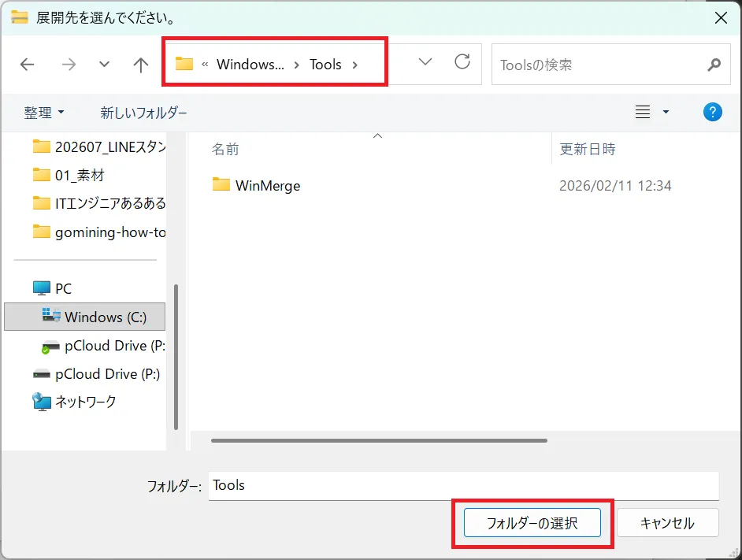This screenshot has height=560, width=742.
Task: Go up one folder level
Action: tap(140, 65)
